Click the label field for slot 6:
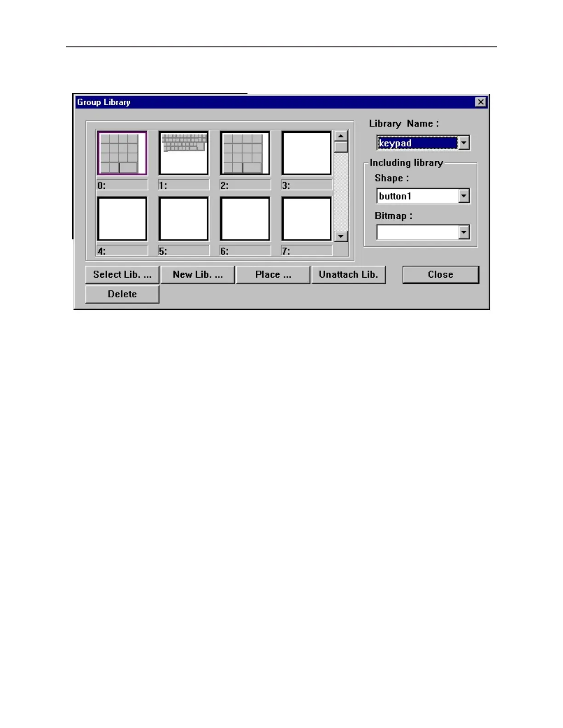This screenshot has width=563, height=728. tap(245, 251)
